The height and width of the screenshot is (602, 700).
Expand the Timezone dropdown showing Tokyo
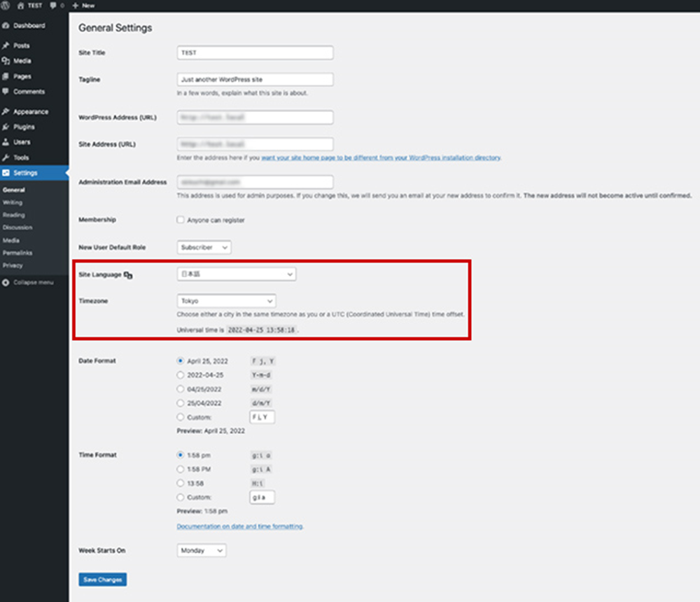pyautogui.click(x=226, y=301)
